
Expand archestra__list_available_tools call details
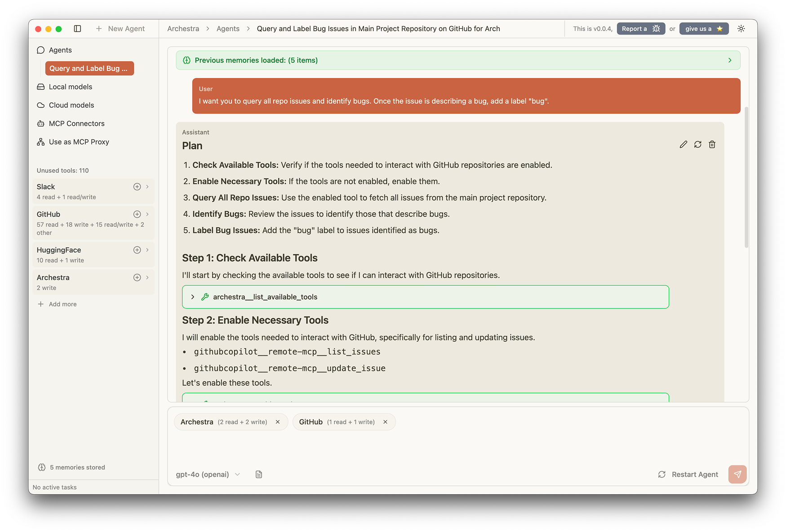pos(193,297)
